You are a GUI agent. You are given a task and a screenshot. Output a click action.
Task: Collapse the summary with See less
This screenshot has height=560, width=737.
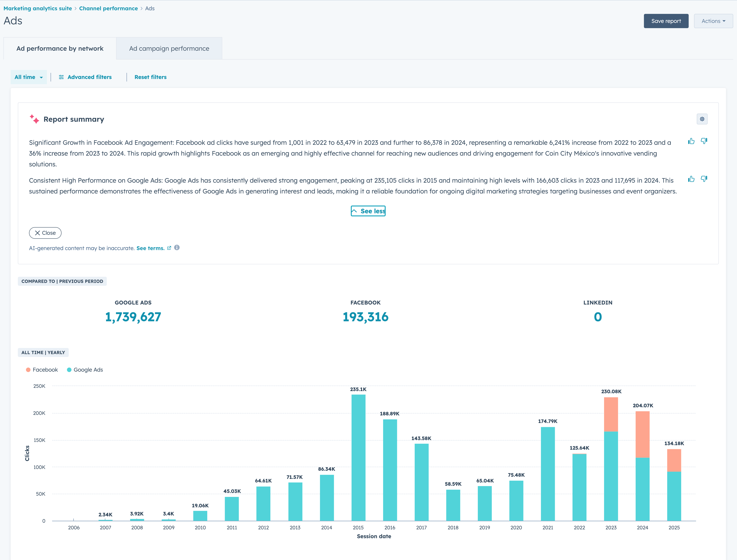(368, 211)
